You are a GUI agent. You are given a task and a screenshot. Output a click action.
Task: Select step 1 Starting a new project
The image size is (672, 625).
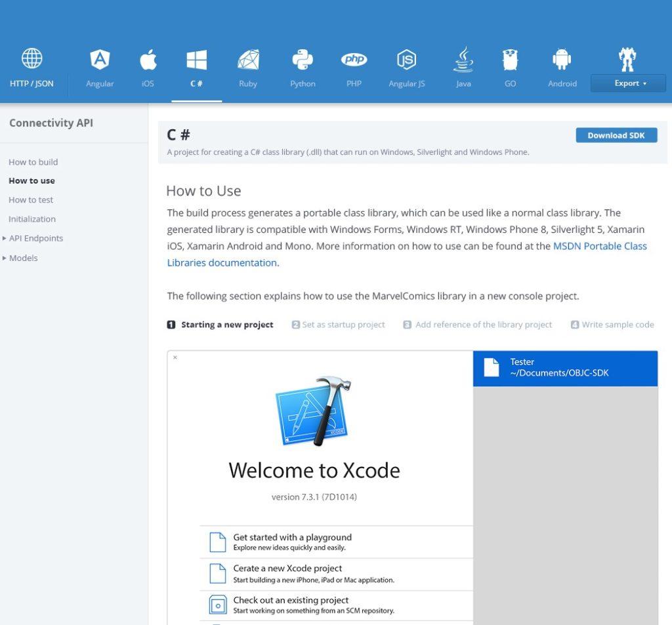tap(220, 325)
